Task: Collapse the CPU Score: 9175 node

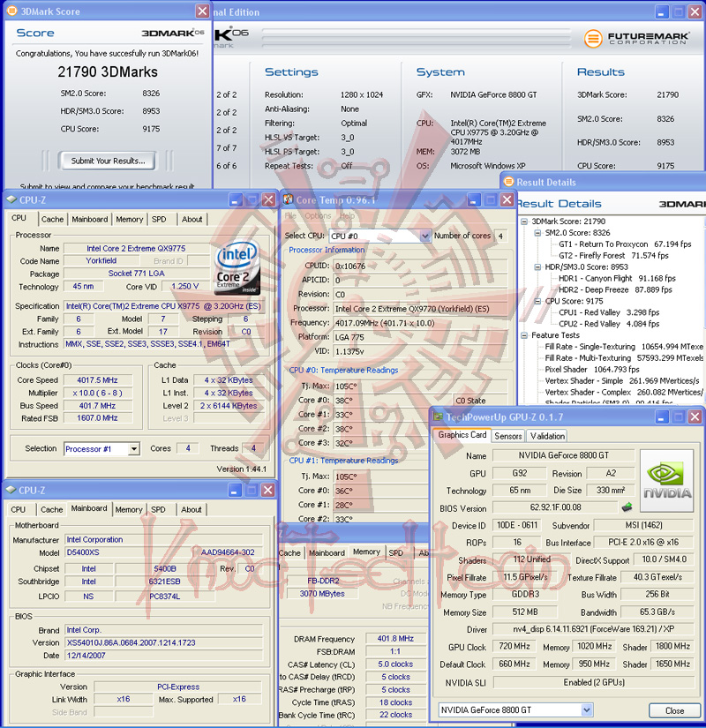Action: [537, 301]
